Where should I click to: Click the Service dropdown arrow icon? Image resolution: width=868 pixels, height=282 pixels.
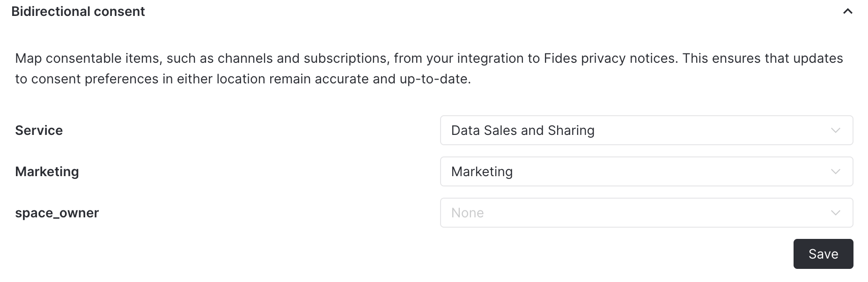coord(835,130)
